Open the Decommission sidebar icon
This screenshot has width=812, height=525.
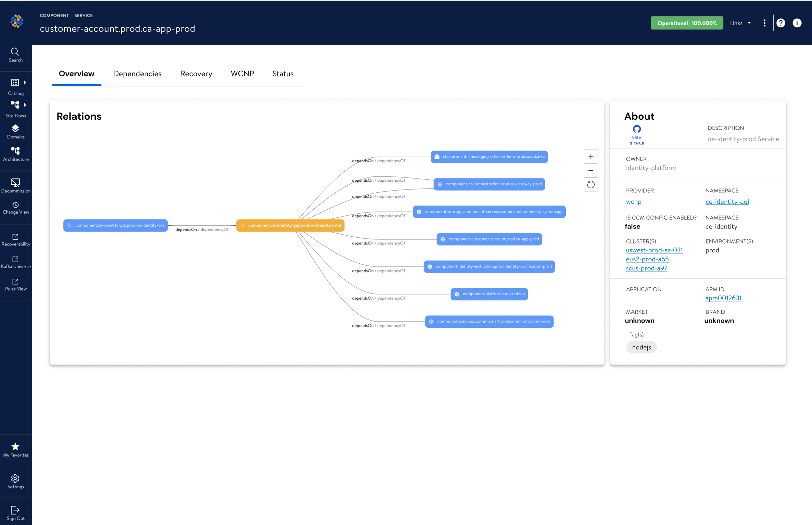pos(15,182)
